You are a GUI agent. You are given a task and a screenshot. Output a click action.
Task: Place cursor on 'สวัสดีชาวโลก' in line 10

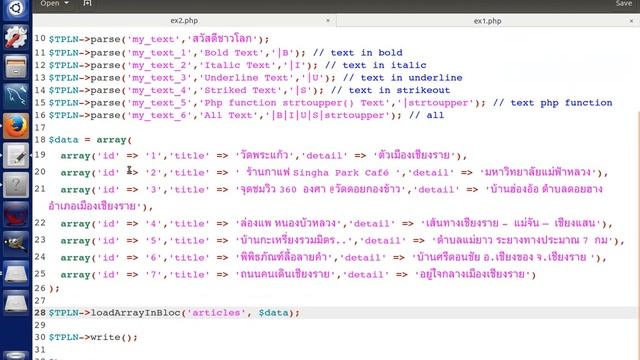(223, 39)
